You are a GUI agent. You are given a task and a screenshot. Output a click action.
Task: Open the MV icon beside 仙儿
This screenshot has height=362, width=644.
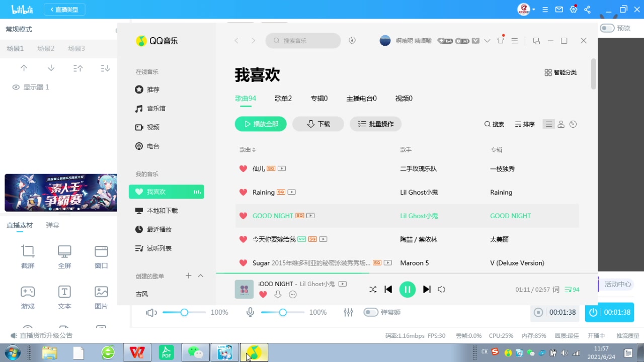pyautogui.click(x=282, y=168)
